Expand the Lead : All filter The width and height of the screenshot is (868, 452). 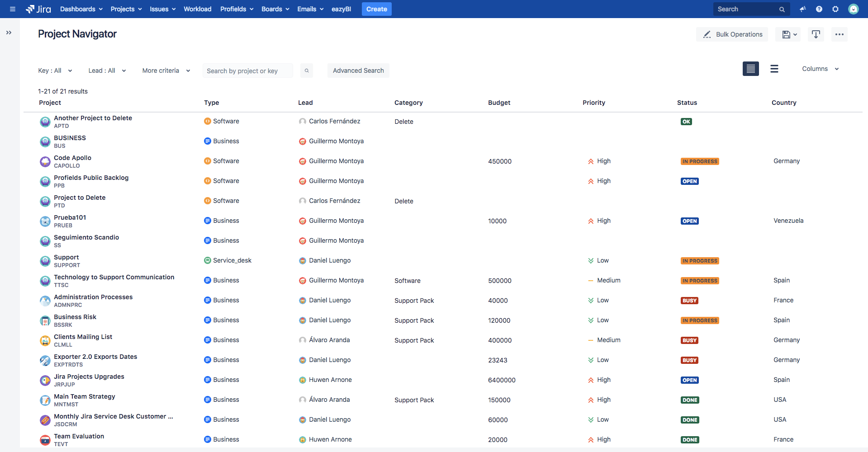(x=107, y=71)
